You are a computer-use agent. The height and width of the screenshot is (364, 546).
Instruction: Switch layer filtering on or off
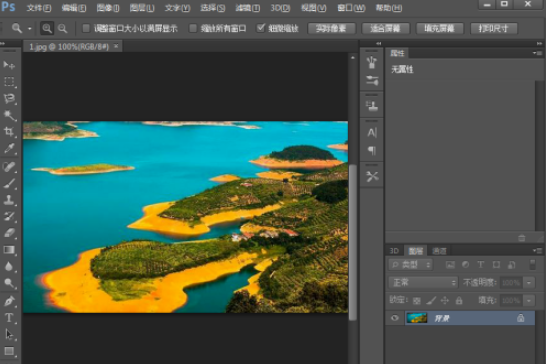pyautogui.click(x=532, y=265)
